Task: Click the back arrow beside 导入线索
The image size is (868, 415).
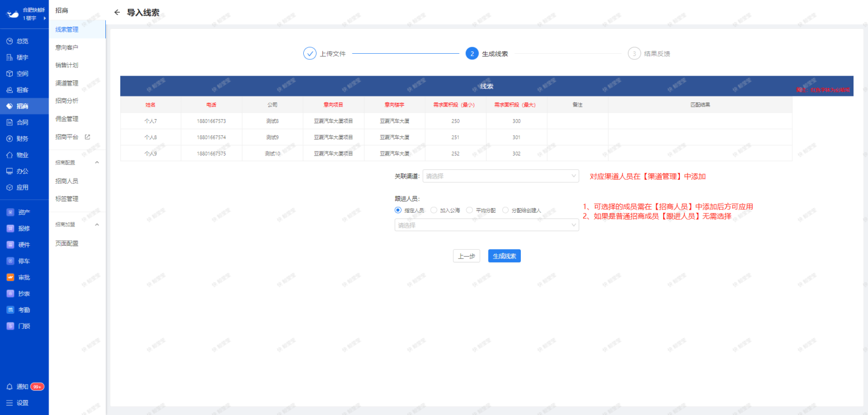Action: pos(117,12)
